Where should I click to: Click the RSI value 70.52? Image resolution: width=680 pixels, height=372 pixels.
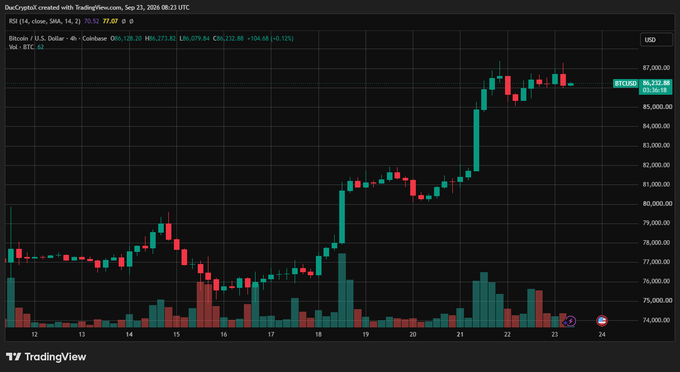tap(92, 21)
